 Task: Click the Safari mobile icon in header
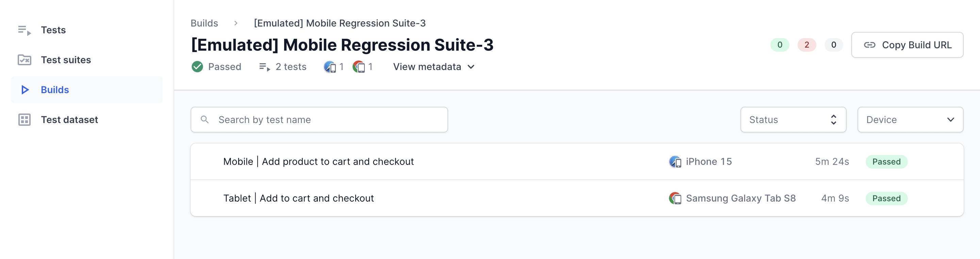coord(329,67)
